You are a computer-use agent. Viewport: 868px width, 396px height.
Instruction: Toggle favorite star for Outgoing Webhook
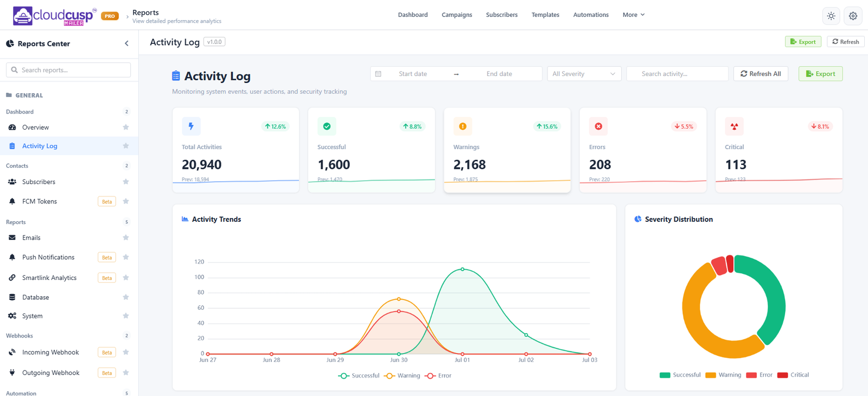click(126, 373)
